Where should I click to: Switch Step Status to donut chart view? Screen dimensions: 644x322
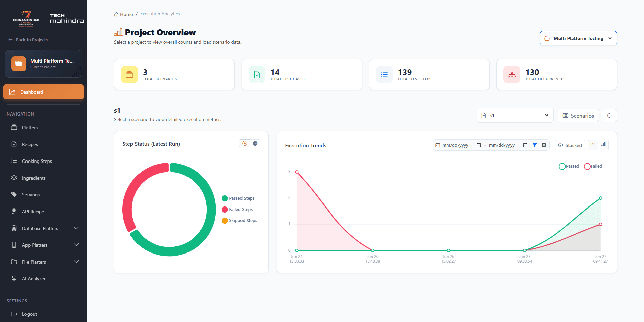(x=245, y=143)
